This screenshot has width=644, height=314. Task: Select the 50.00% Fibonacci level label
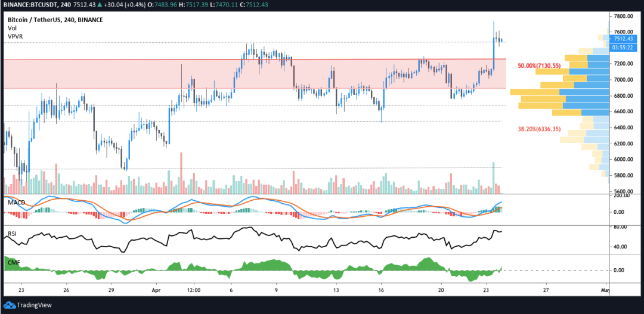point(539,66)
